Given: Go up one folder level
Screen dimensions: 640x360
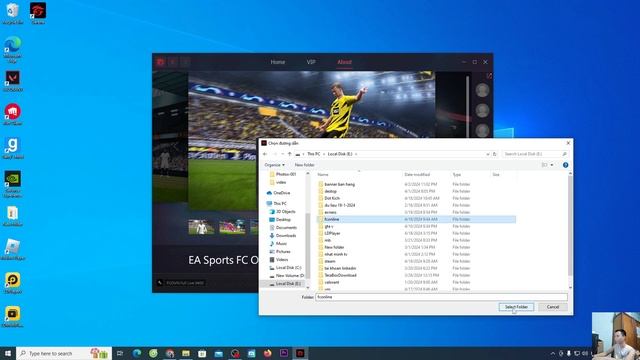Looking at the screenshot, I should (x=289, y=154).
